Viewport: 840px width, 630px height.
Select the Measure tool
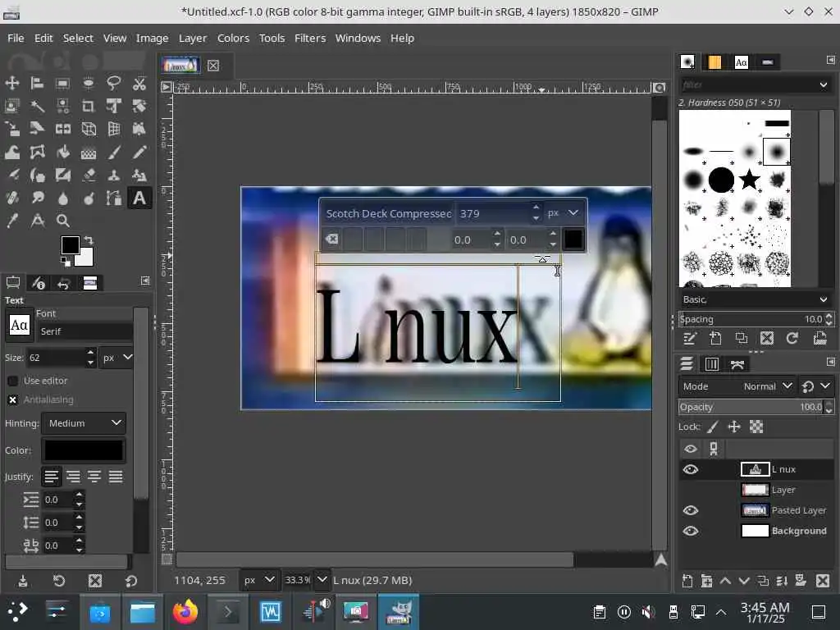(37, 221)
